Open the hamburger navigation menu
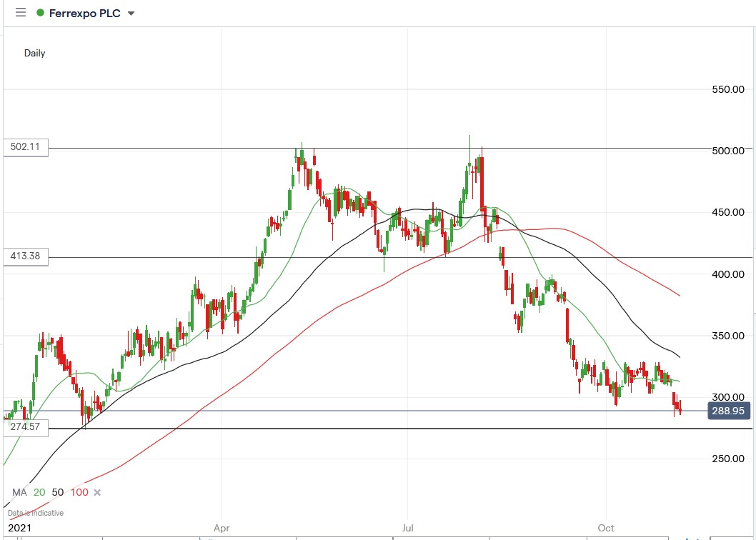This screenshot has height=540, width=756. pyautogui.click(x=20, y=12)
